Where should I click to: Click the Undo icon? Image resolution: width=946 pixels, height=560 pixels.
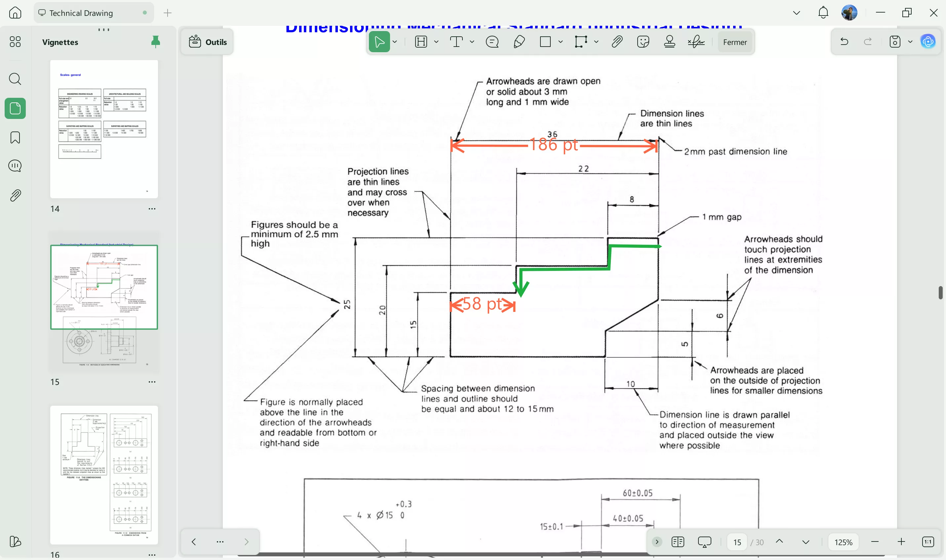point(845,42)
